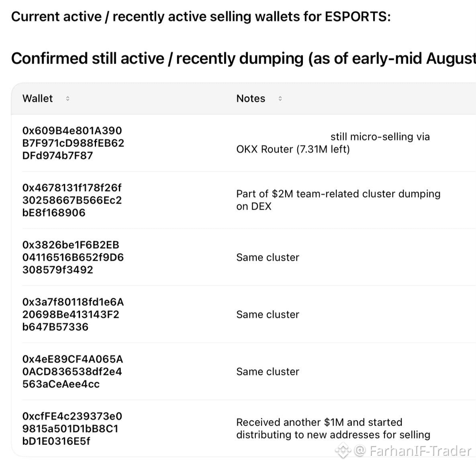Select wallet address 0x4eE89CF4A065A
This screenshot has height=465, width=476.
72,372
